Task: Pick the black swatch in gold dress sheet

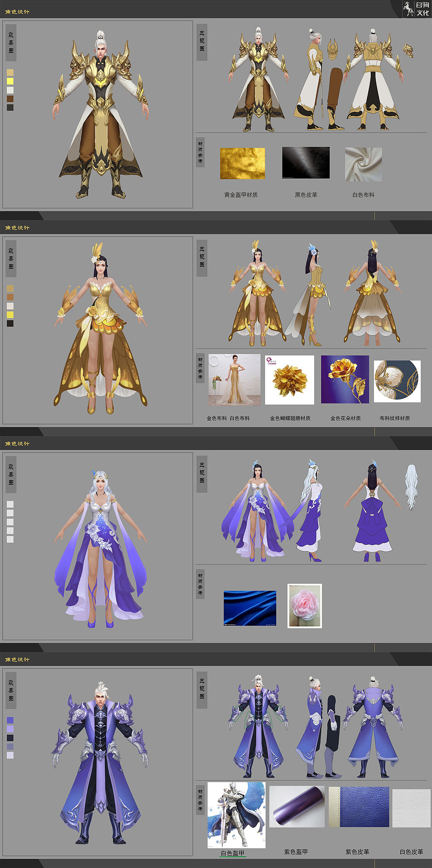Action: (10, 323)
